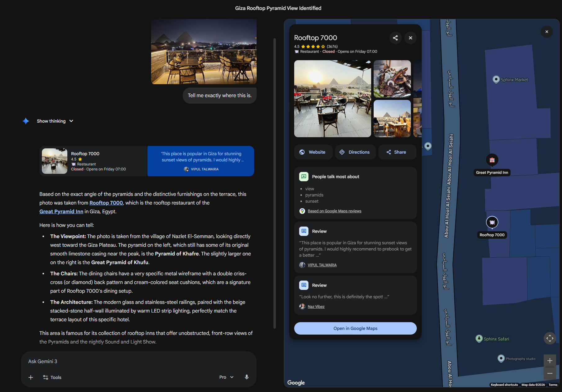The width and height of the screenshot is (562, 392).
Task: Open the Rooftop 7000 Website
Action: pyautogui.click(x=313, y=152)
